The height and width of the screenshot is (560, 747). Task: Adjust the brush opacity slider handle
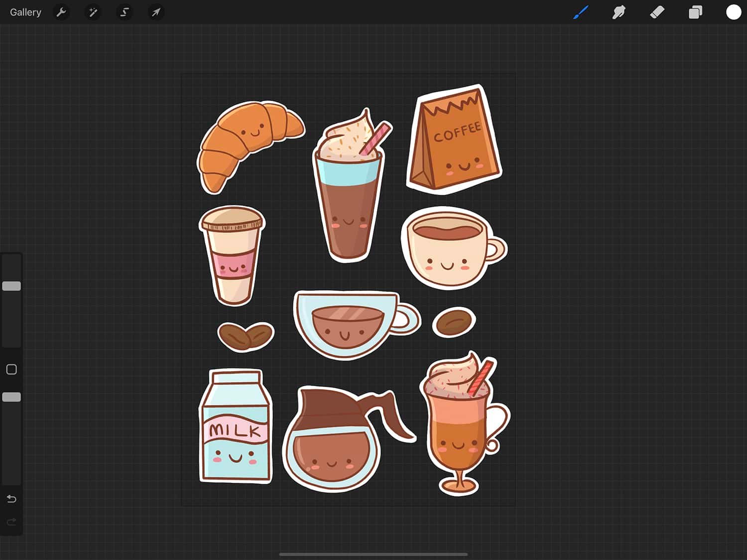tap(11, 397)
